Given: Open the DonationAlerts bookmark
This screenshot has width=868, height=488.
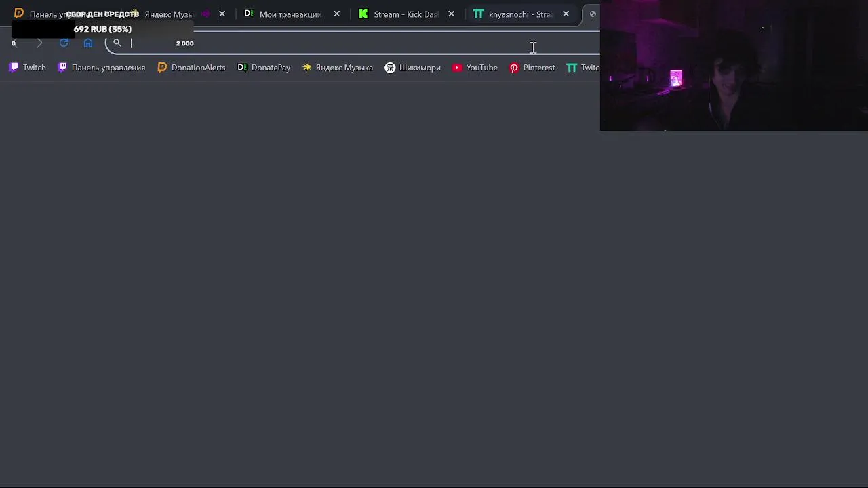Looking at the screenshot, I should (x=191, y=68).
